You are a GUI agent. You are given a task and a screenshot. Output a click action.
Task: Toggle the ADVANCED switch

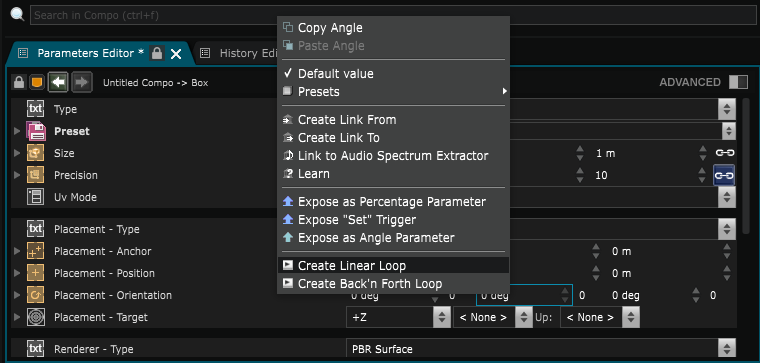click(x=738, y=82)
